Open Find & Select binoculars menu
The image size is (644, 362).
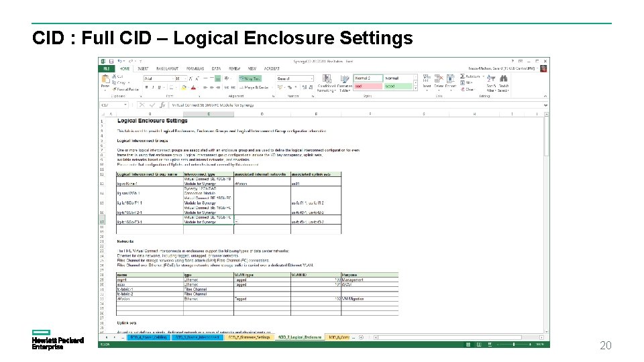[x=503, y=83]
